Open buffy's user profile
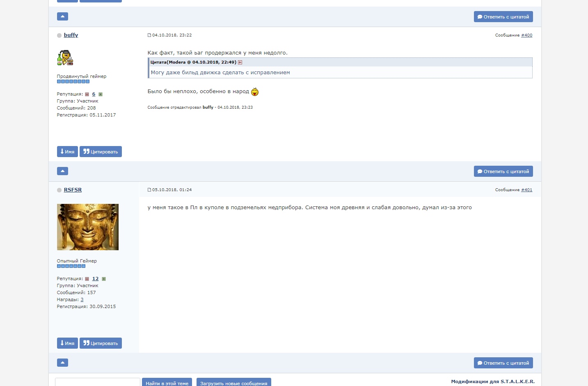The image size is (588, 386). 71,35
